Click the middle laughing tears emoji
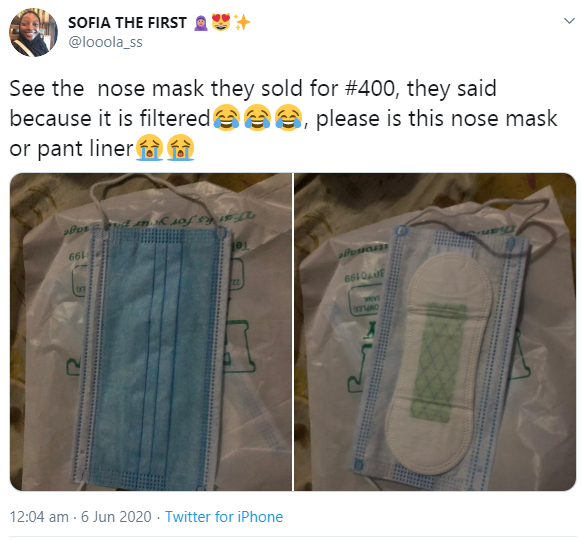Viewport: 582px width, 540px height. tap(257, 118)
